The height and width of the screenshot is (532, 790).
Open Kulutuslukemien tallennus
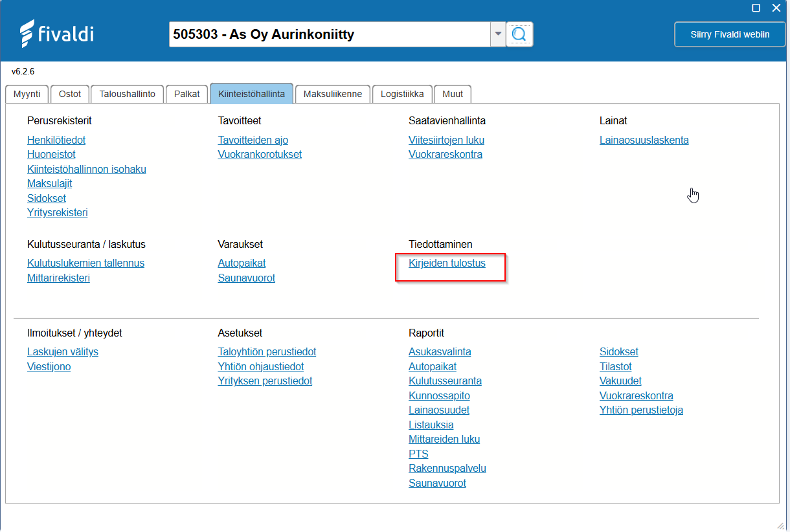[x=85, y=263]
